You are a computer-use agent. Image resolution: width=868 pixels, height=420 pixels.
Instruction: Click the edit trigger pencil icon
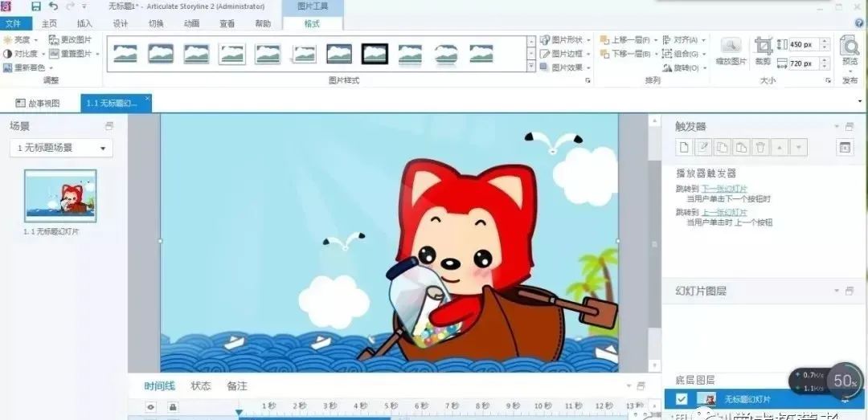(703, 147)
